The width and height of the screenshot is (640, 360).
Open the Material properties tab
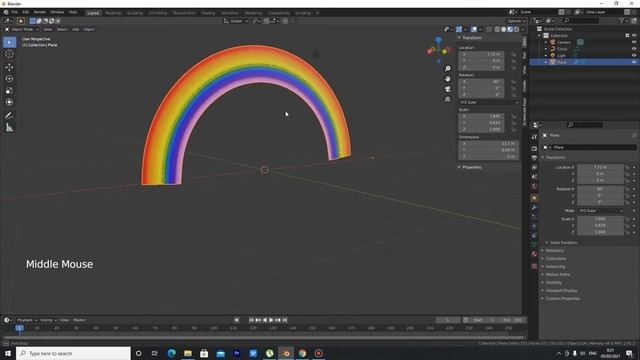pyautogui.click(x=534, y=254)
